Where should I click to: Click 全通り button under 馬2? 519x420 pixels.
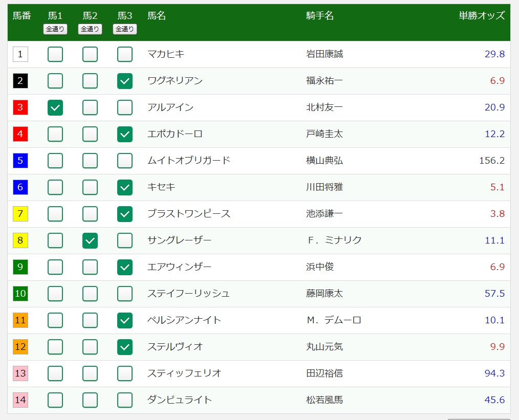90,29
